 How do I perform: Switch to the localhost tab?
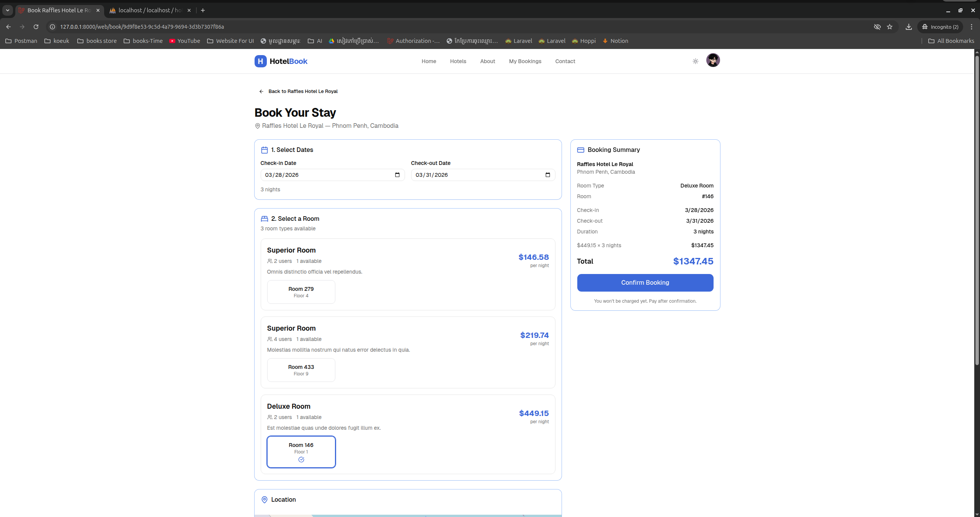point(150,10)
